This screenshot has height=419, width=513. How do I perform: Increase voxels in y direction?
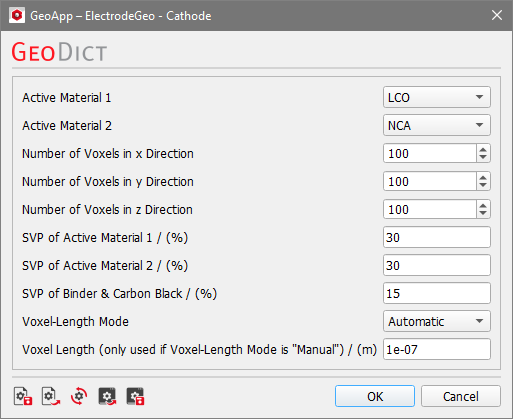483,177
